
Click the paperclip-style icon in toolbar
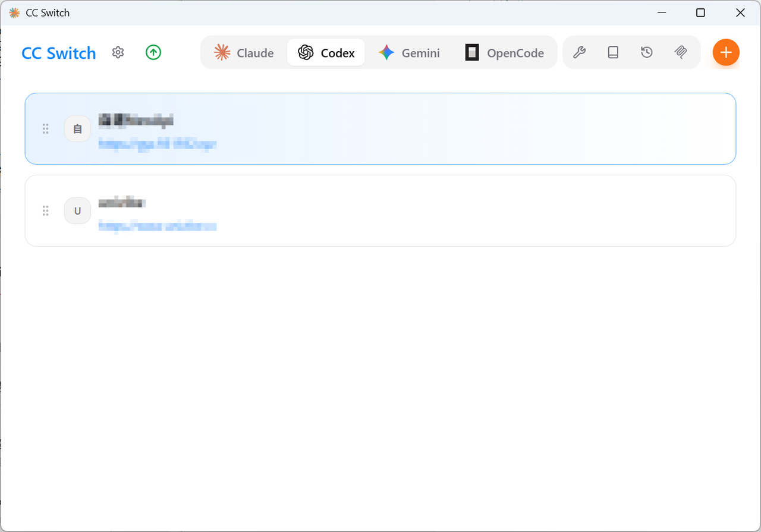click(x=681, y=52)
